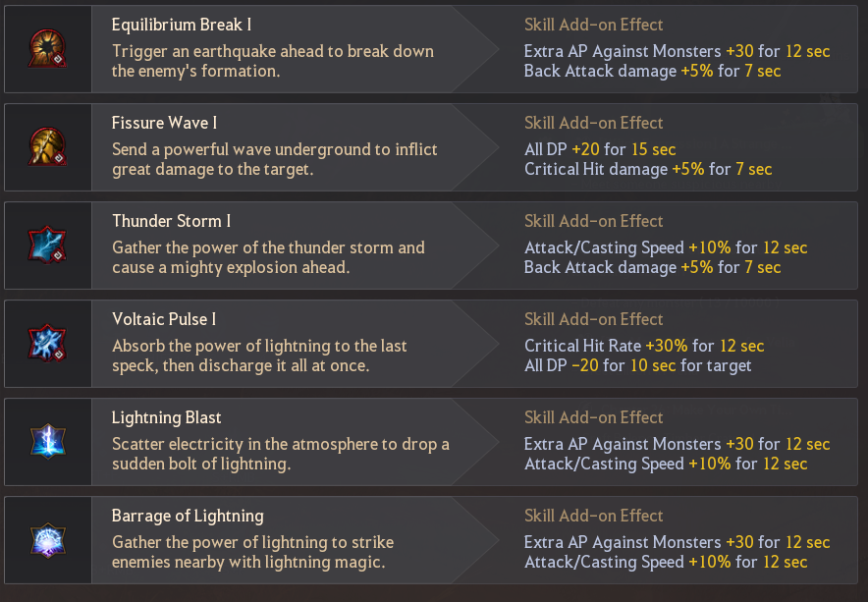Click Lightning Blast's Extra AP Against Monsters effect
The width and height of the screenshot is (868, 602).
(677, 444)
